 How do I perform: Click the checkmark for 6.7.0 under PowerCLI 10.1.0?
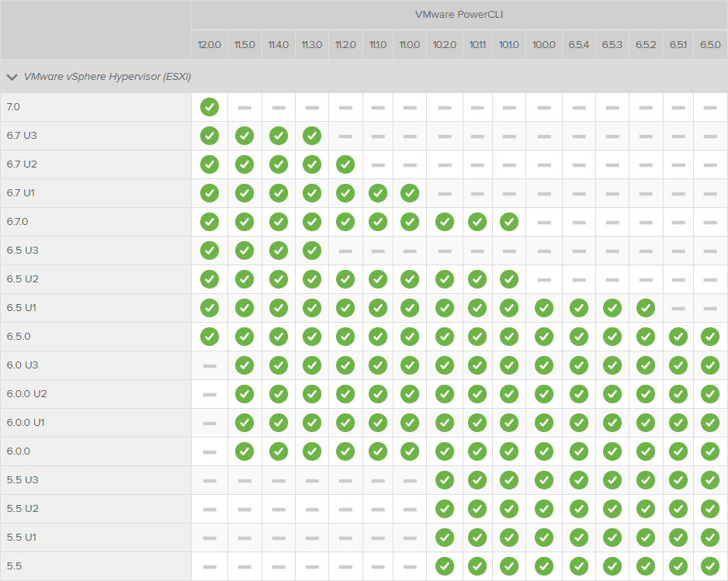coord(508,222)
